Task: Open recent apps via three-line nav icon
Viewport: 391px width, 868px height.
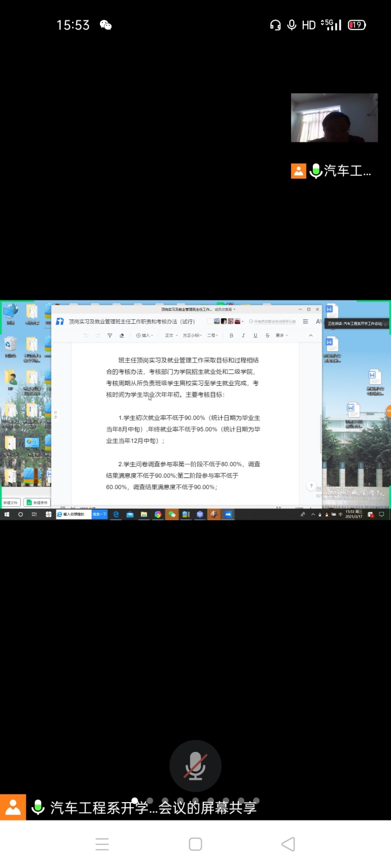Action: (102, 844)
